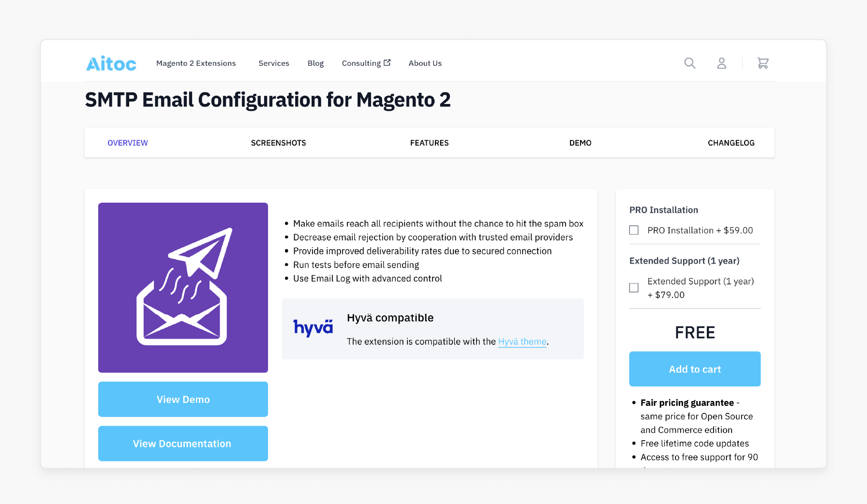Enable the PRO Installation + $59.00 checkbox

tap(634, 230)
